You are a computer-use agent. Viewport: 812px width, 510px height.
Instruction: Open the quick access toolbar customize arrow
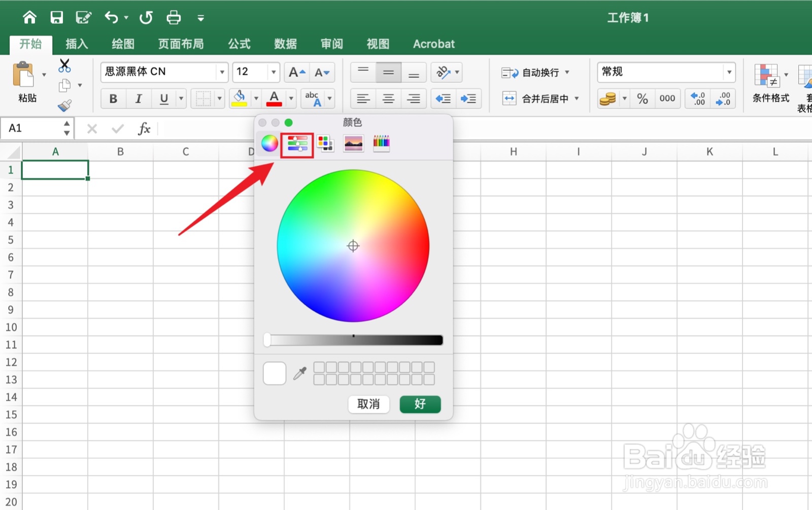click(x=201, y=18)
